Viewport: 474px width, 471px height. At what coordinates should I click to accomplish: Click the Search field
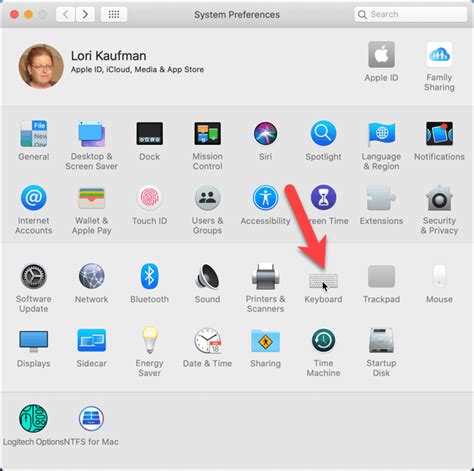coord(411,14)
